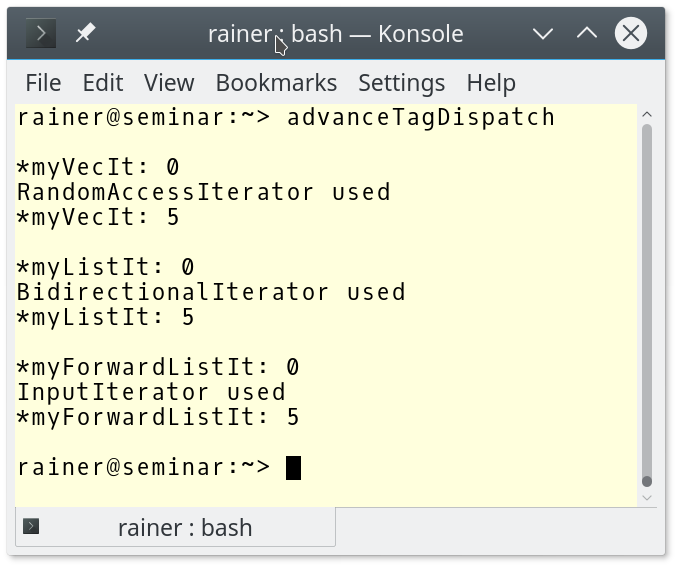Open the View menu
Image resolution: width=678 pixels, height=568 pixels.
[169, 83]
